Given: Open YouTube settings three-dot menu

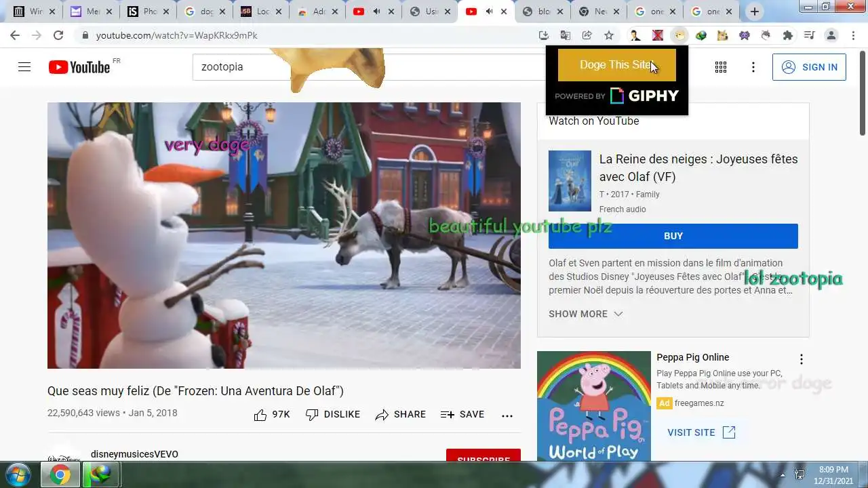Looking at the screenshot, I should click(753, 67).
